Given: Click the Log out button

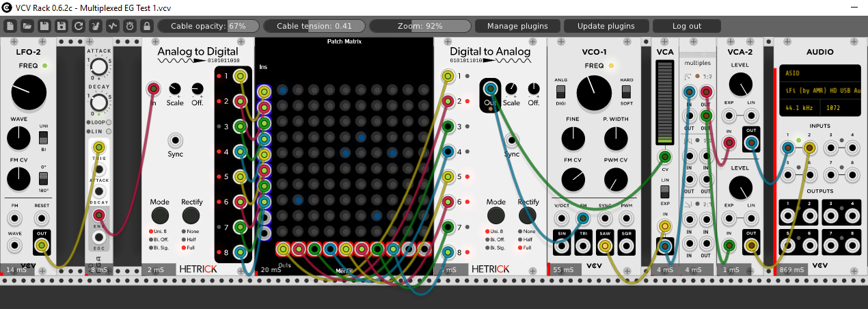Looking at the screenshot, I should click(x=687, y=26).
